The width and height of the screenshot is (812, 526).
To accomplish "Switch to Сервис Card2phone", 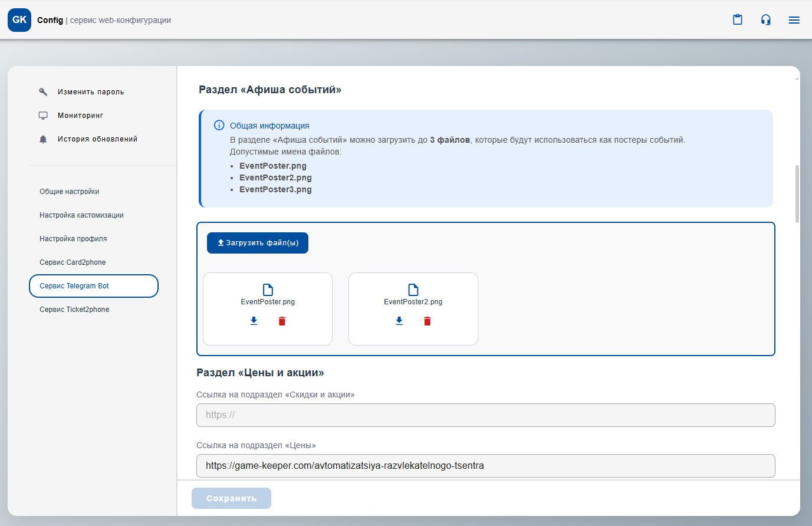I will point(73,262).
